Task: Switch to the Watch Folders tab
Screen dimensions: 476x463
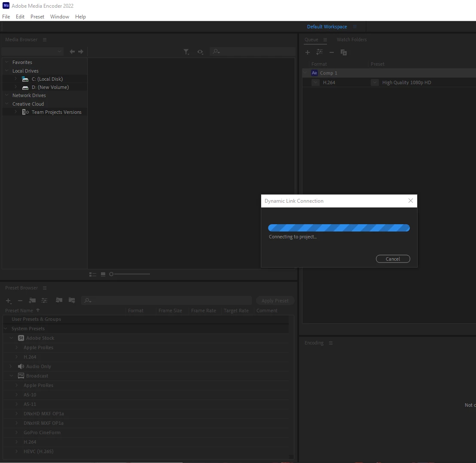Action: coord(351,40)
